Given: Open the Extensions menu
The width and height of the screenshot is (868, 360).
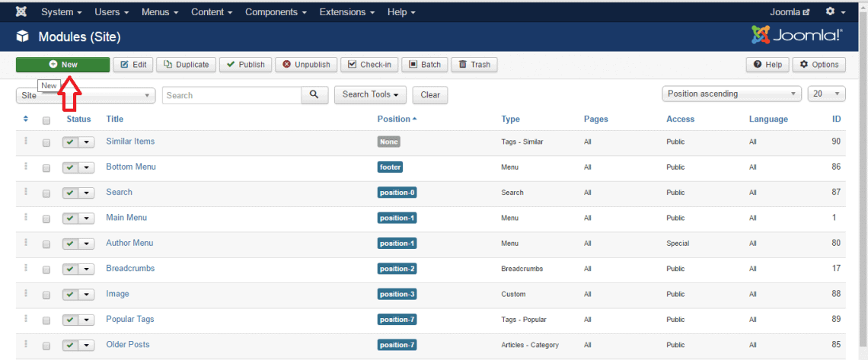Looking at the screenshot, I should 346,12.
